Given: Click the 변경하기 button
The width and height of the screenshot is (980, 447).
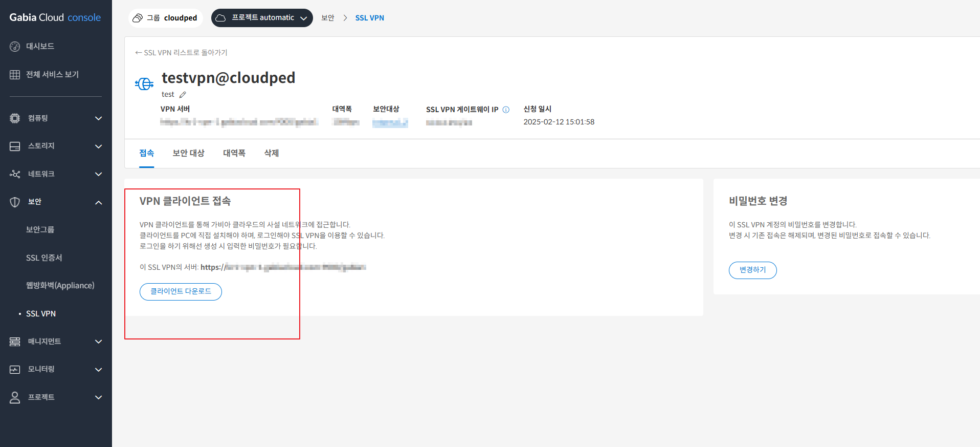Looking at the screenshot, I should point(753,270).
